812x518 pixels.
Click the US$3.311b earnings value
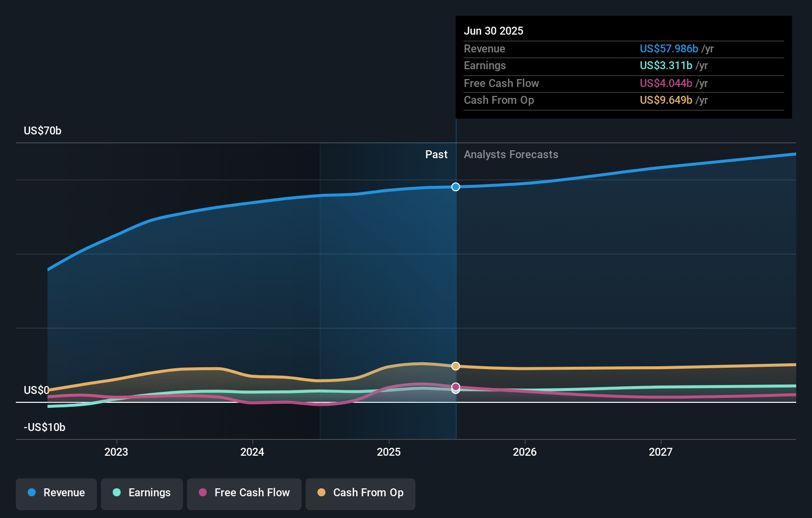point(666,65)
